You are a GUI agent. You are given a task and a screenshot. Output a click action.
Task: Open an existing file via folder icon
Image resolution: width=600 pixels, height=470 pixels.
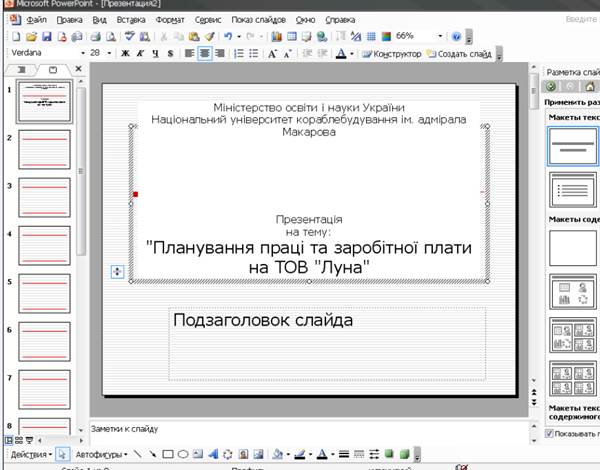pos(31,36)
